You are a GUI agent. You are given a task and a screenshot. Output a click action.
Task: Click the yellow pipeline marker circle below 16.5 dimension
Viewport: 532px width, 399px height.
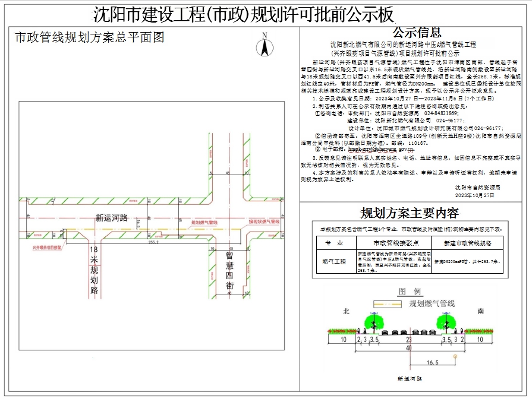455,356
